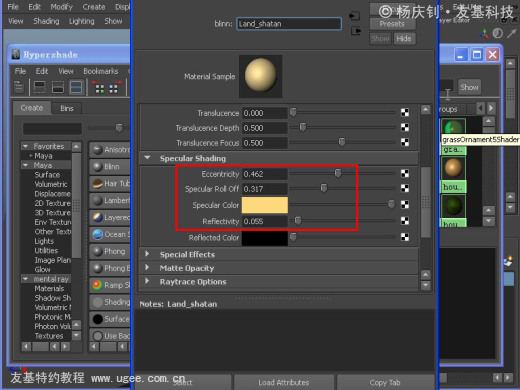Create a Ramp Shader in Hypershade
Viewport: 520px width, 390px height.
(110, 285)
